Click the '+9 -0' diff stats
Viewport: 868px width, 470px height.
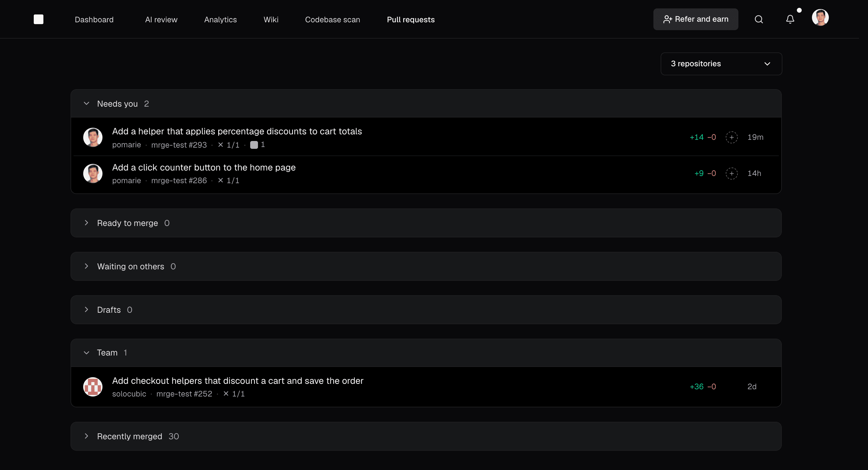(x=705, y=173)
